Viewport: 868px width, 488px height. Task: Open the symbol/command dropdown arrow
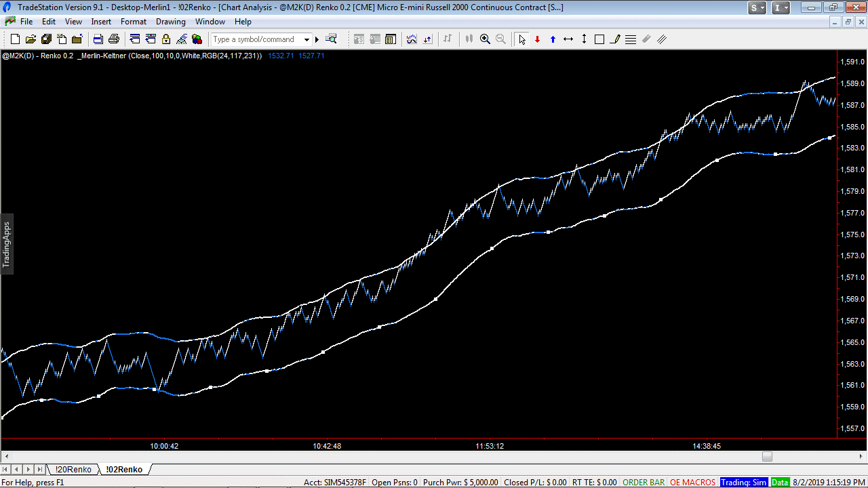[307, 39]
